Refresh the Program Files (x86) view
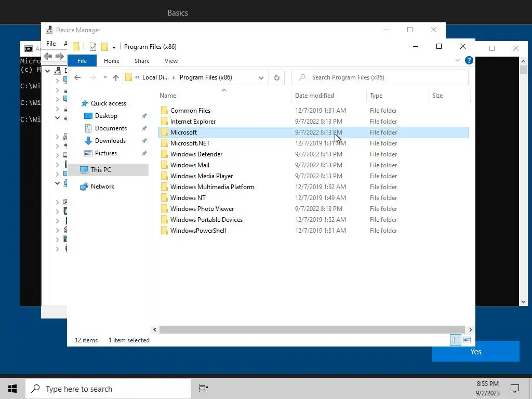This screenshot has height=399, width=532. [x=276, y=78]
